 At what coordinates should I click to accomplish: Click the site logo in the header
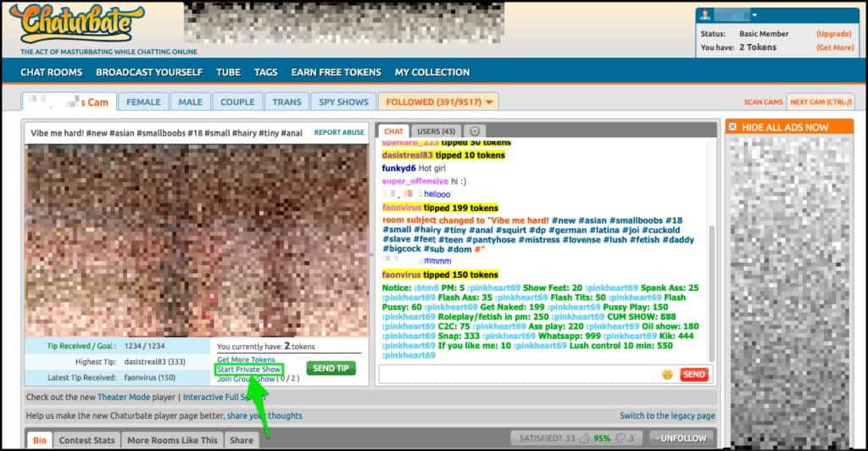[x=77, y=23]
